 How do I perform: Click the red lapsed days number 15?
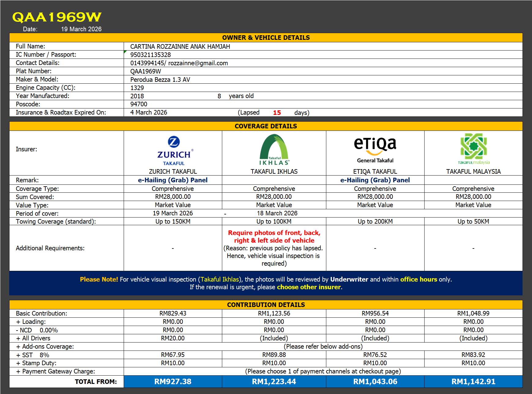[277, 113]
